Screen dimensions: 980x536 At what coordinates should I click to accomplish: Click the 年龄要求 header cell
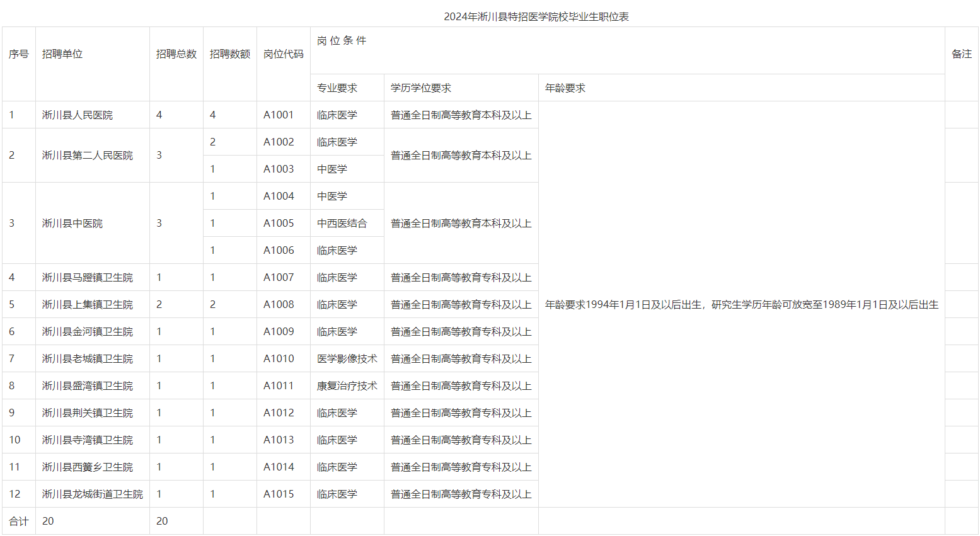tap(565, 88)
